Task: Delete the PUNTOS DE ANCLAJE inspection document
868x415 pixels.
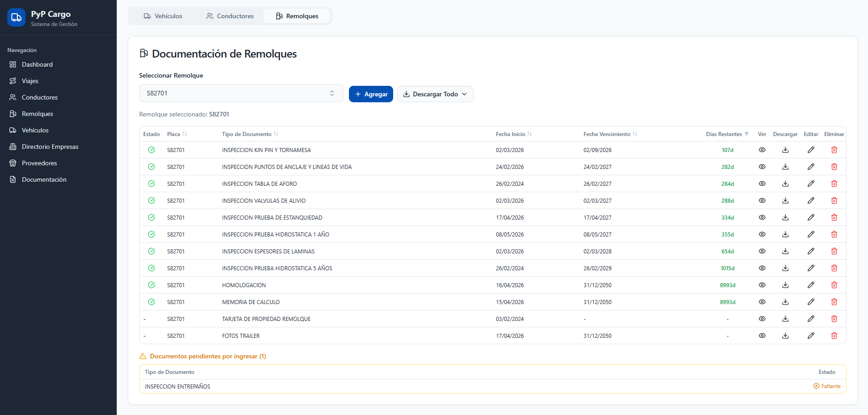Action: coord(834,167)
